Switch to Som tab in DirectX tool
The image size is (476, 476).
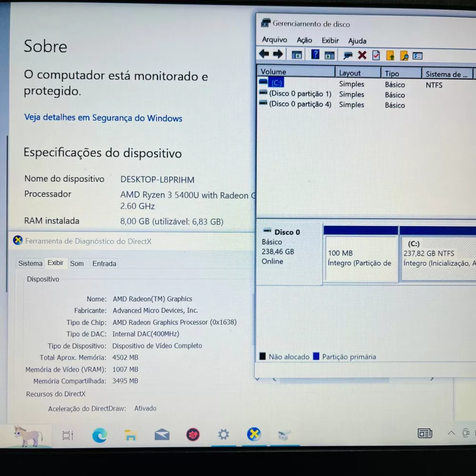pos(77,264)
